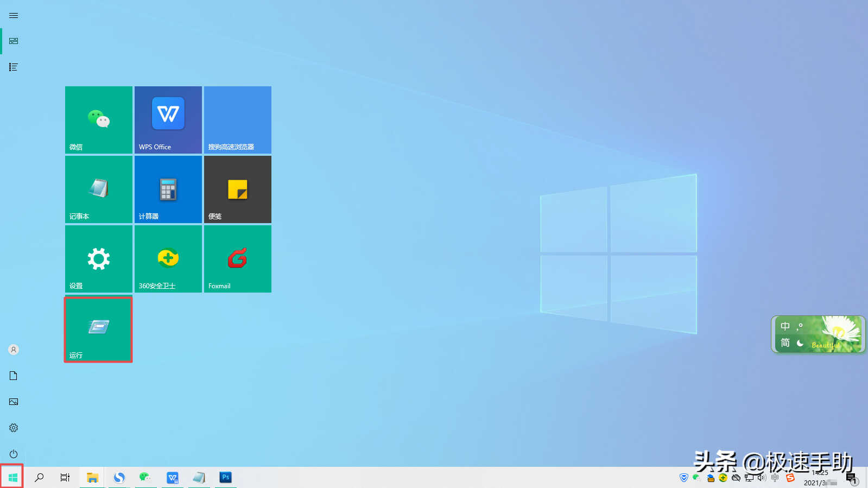Click the Windows Start button
The image size is (868, 488).
(12, 478)
